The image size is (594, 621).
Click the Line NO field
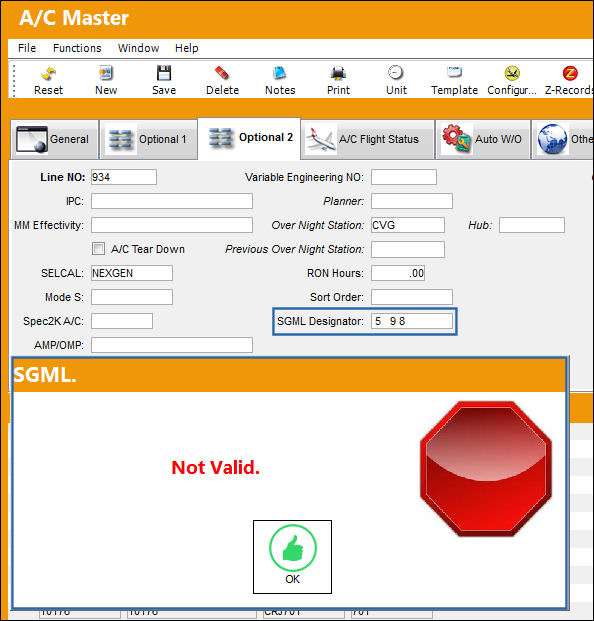pos(124,177)
